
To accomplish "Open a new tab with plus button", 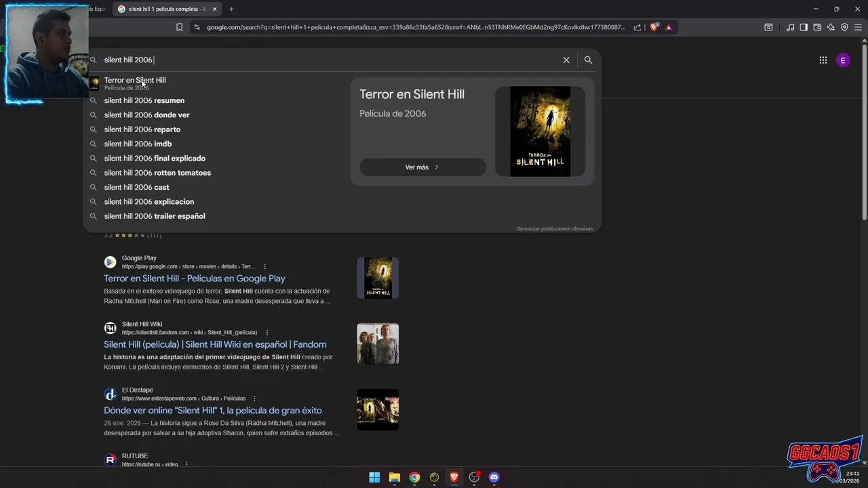I will 231,9.
